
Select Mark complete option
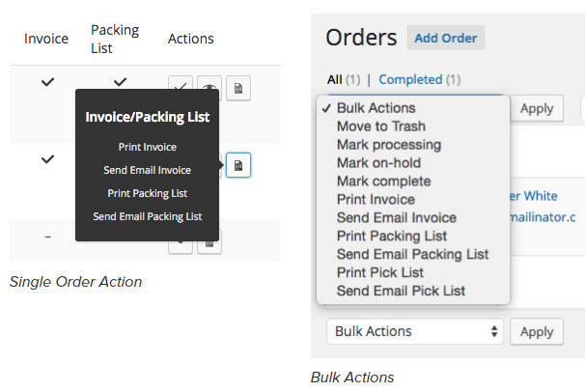click(x=384, y=182)
